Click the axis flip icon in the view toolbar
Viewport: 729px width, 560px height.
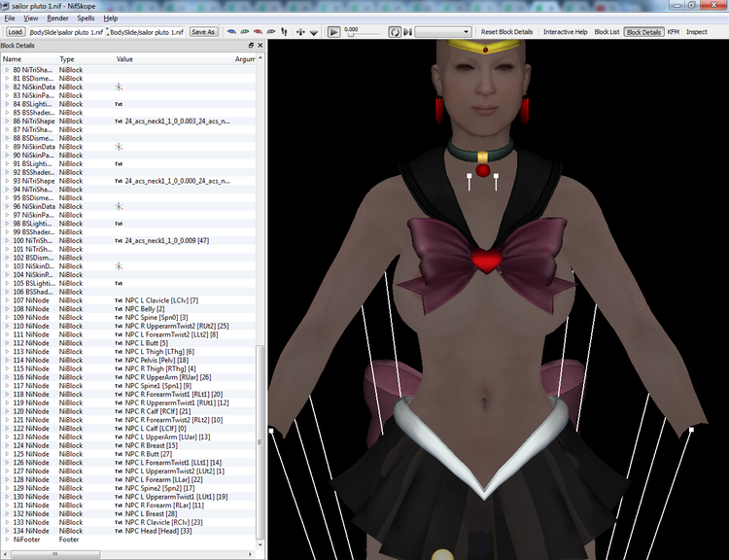[300, 32]
